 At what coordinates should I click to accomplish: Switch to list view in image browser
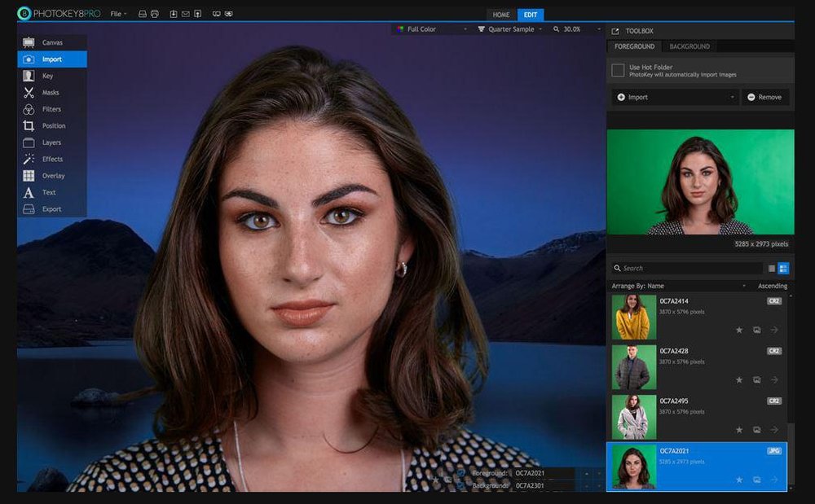pos(772,269)
